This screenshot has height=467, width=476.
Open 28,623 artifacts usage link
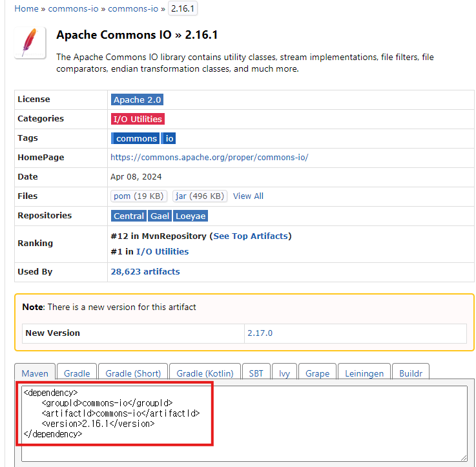tap(145, 272)
